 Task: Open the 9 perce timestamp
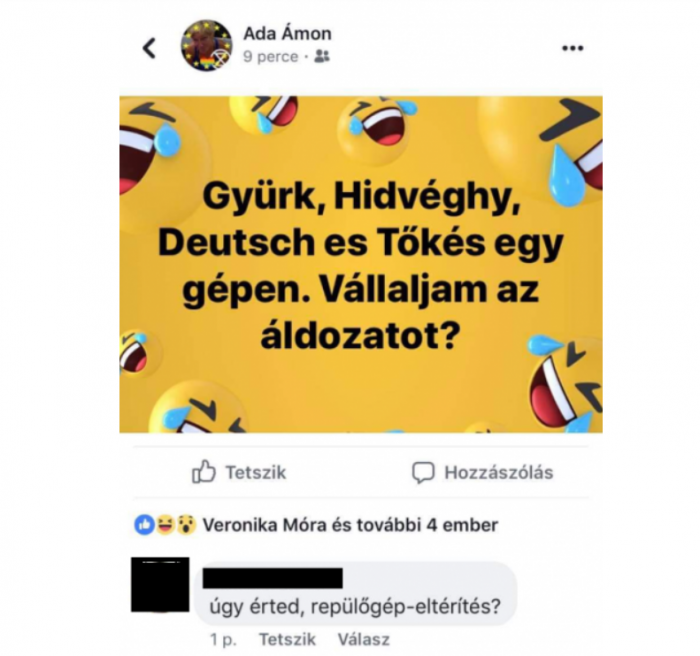271,57
